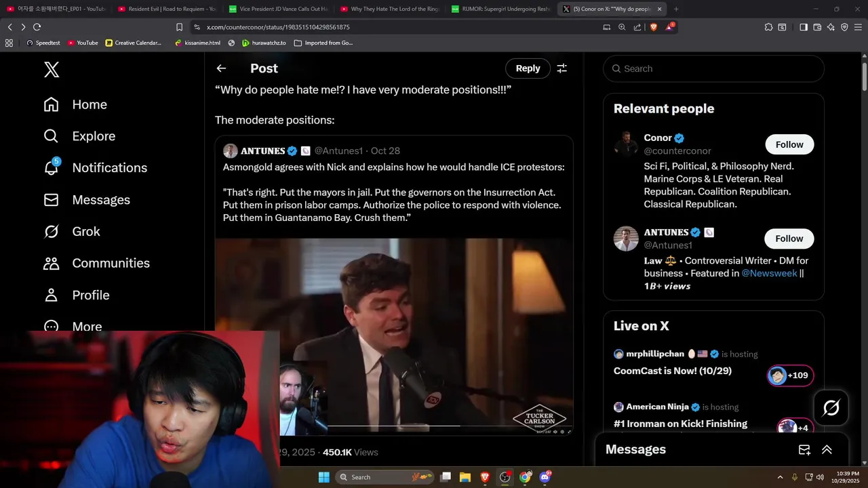Go to Home in X sidebar
The height and width of the screenshot is (488, 868).
(75, 104)
